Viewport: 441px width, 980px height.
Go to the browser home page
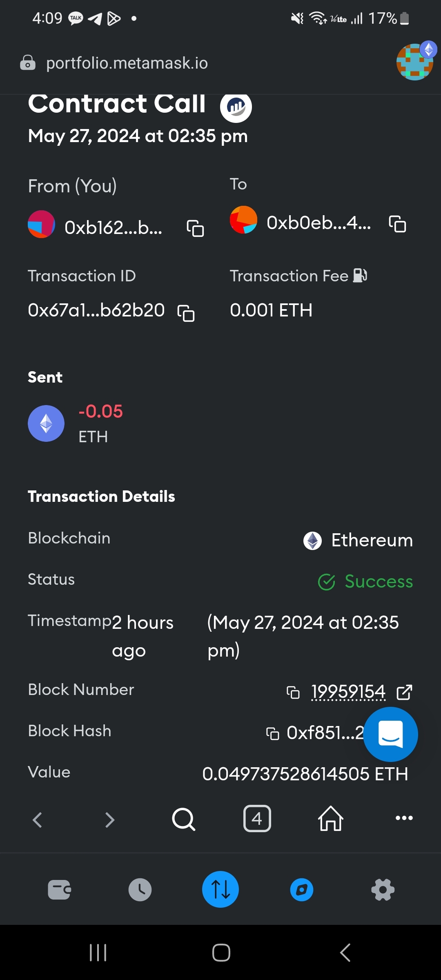[x=331, y=819]
